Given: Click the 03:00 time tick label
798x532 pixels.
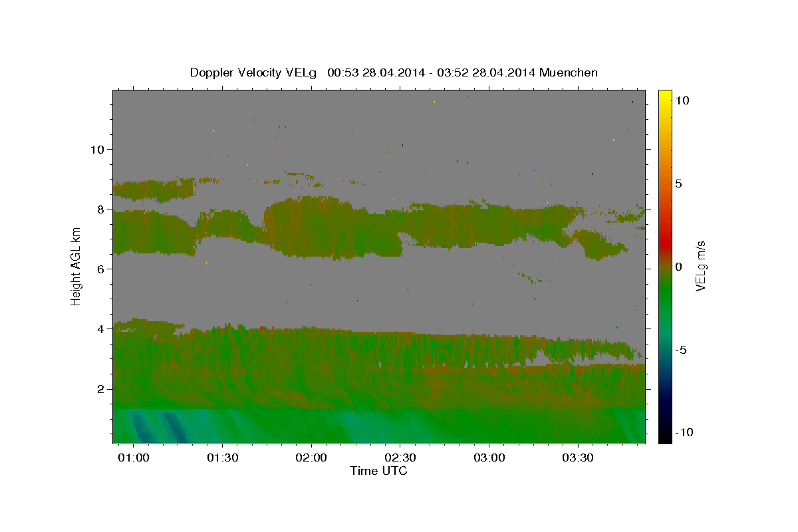Looking at the screenshot, I should tap(489, 458).
